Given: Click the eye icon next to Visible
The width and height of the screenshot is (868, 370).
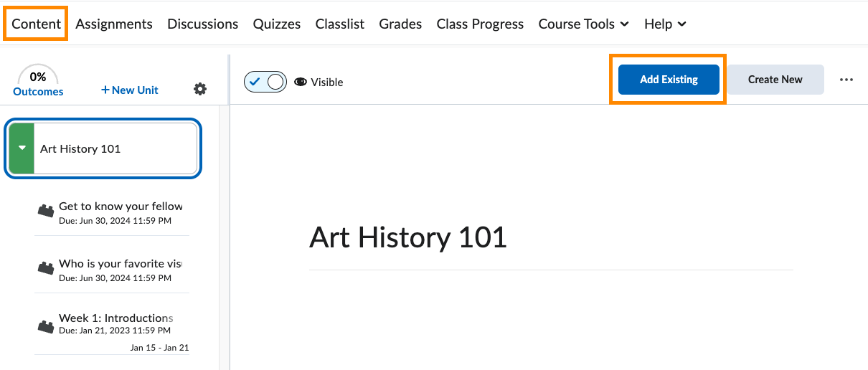Looking at the screenshot, I should [301, 82].
